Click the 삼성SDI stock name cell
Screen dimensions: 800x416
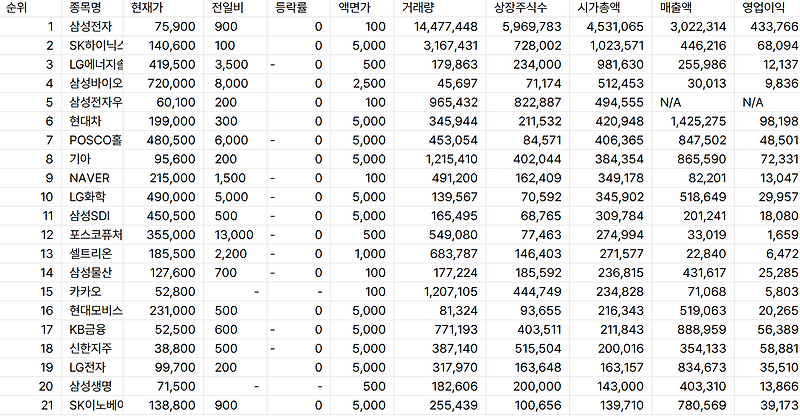(92, 215)
